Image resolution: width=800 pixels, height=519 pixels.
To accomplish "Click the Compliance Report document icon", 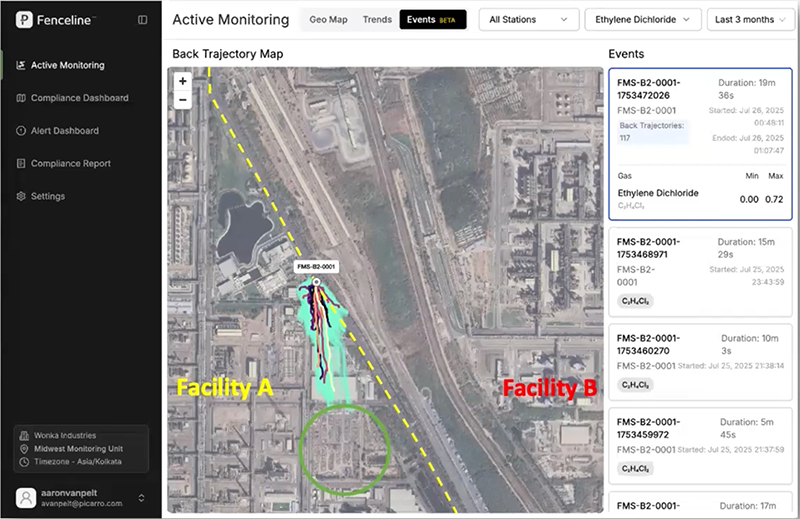I will (21, 164).
